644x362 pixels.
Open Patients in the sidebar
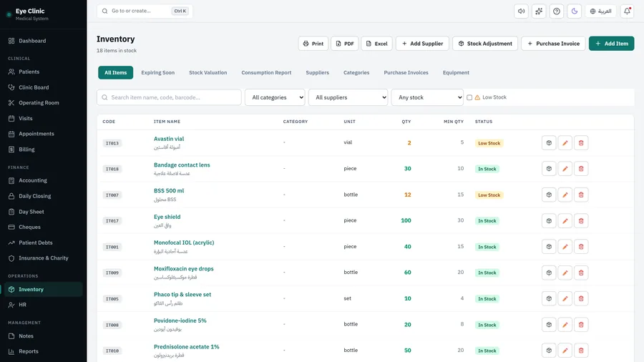[43, 72]
